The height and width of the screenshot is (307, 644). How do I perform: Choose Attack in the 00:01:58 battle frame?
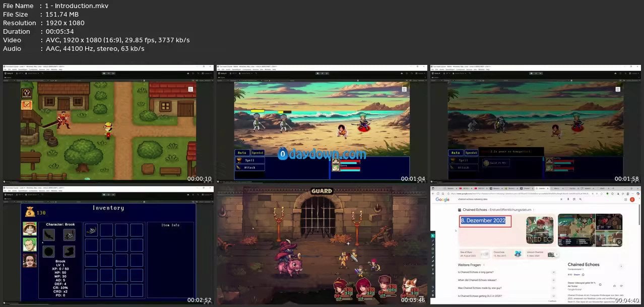tap(463, 167)
